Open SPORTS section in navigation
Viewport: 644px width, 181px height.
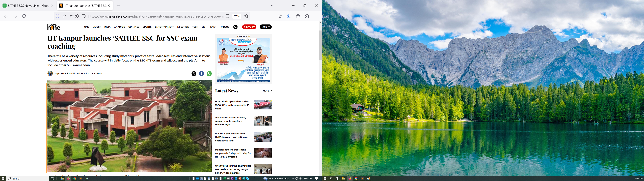(147, 27)
